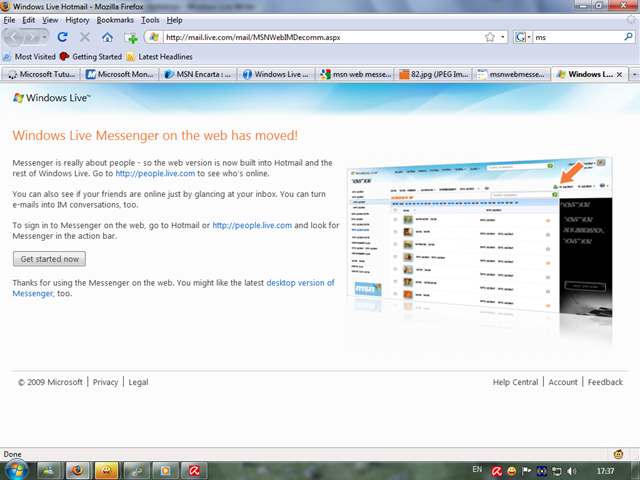Open the location bar history dropdown
The image size is (640, 480).
point(502,37)
